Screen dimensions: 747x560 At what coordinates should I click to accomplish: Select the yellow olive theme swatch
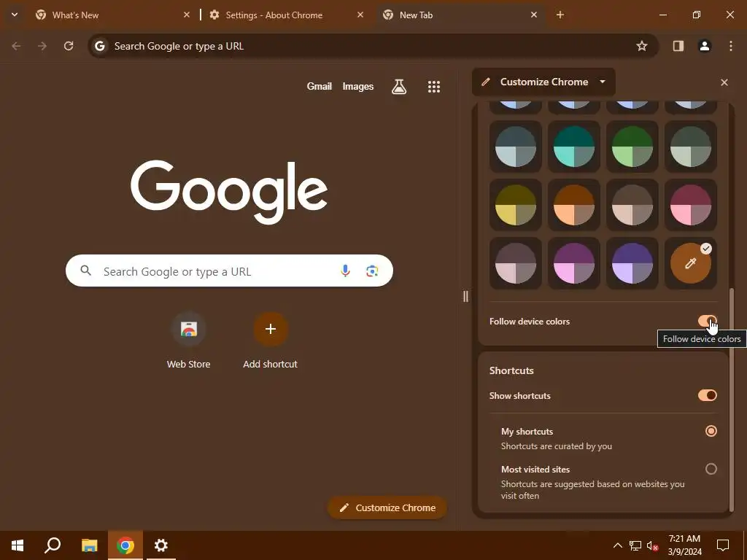click(516, 205)
